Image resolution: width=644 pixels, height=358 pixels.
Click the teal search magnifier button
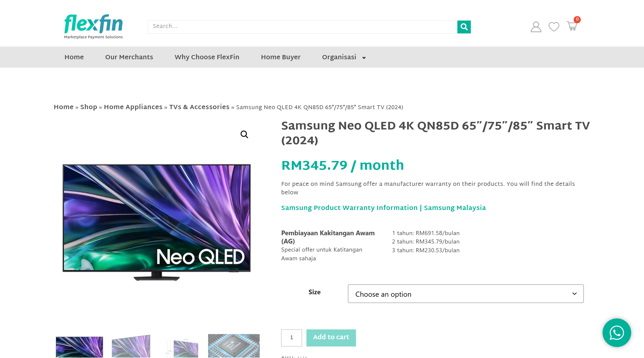pyautogui.click(x=464, y=27)
